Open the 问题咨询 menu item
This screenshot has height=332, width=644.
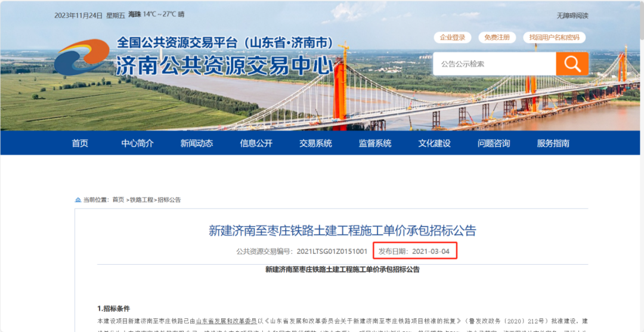pos(494,143)
